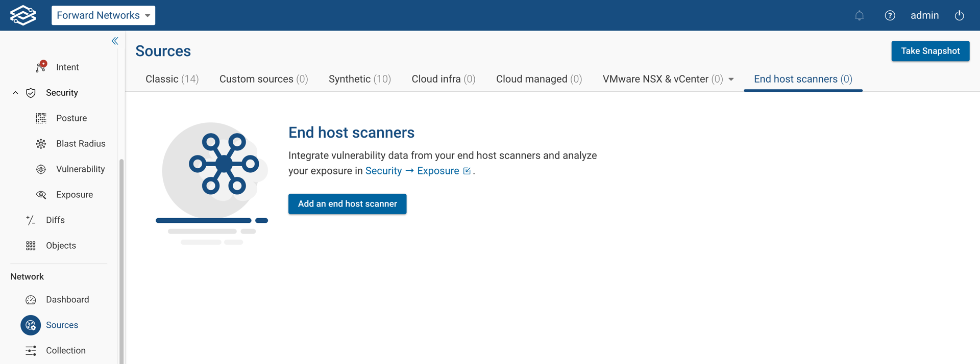Open the Vulnerability page
The height and width of the screenshot is (364, 980).
pyautogui.click(x=81, y=169)
